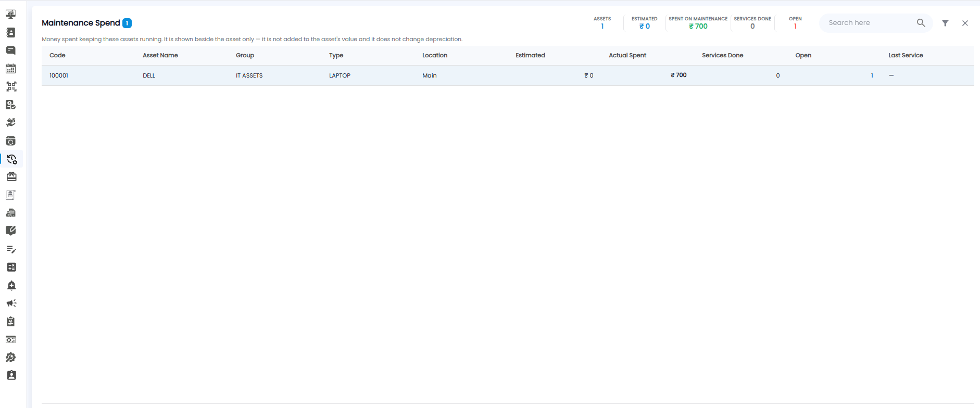Open the stacked documents sidebar icon

click(10, 213)
